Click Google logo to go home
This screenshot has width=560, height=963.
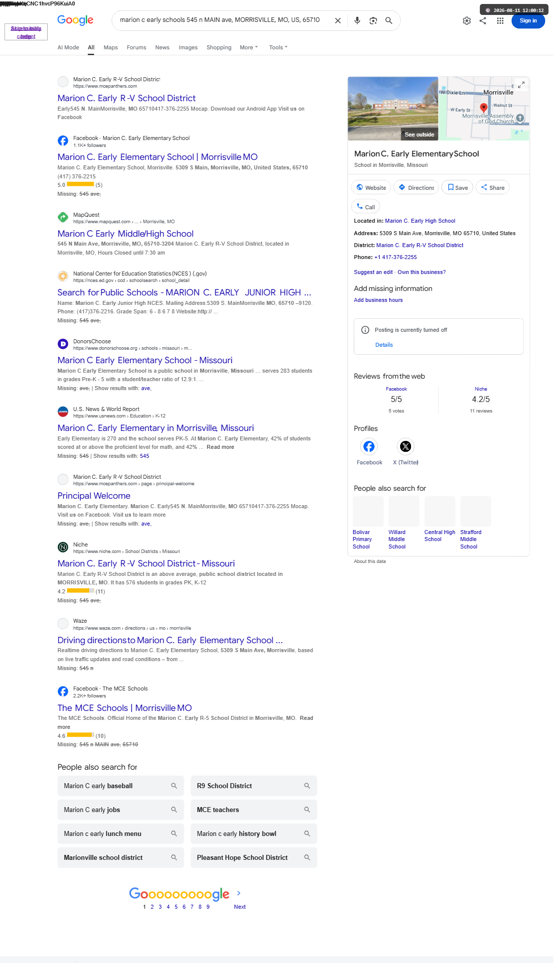(x=75, y=20)
